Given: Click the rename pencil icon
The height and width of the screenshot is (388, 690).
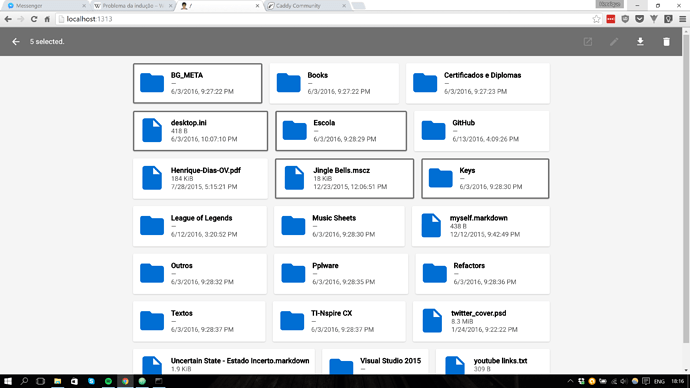Looking at the screenshot, I should tap(614, 42).
